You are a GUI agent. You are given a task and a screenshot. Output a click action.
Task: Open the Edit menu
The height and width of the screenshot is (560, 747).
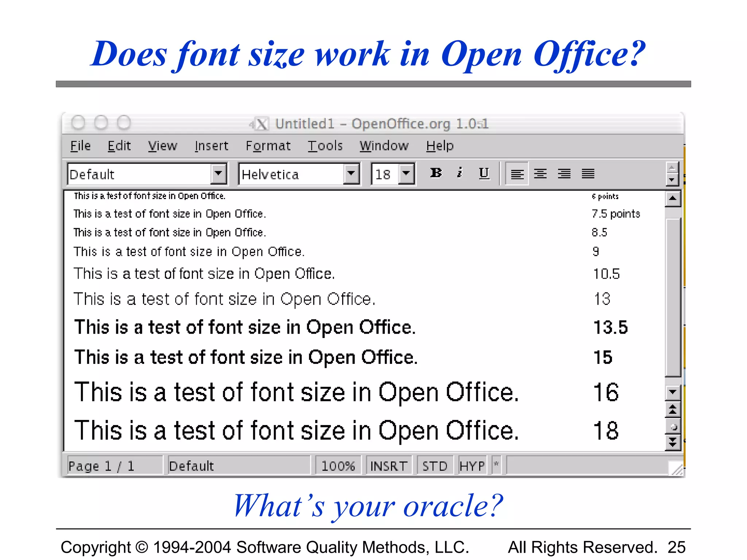tap(119, 146)
